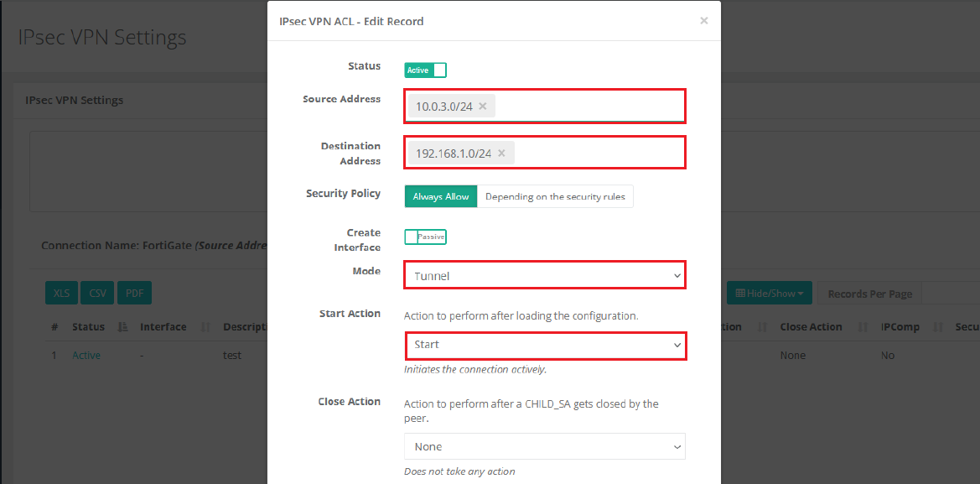Open the Mode dropdown showing Tunnel
Viewport: 980px width, 484px height.
545,275
